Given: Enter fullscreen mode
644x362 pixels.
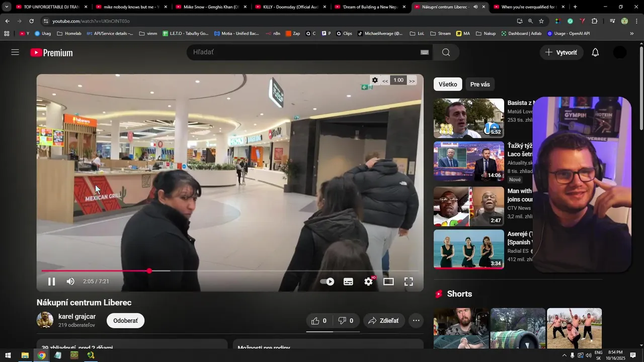Looking at the screenshot, I should point(409,282).
